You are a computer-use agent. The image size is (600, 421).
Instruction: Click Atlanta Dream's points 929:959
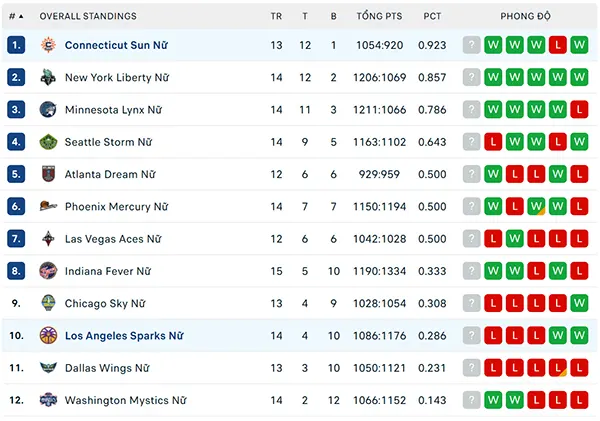point(379,174)
